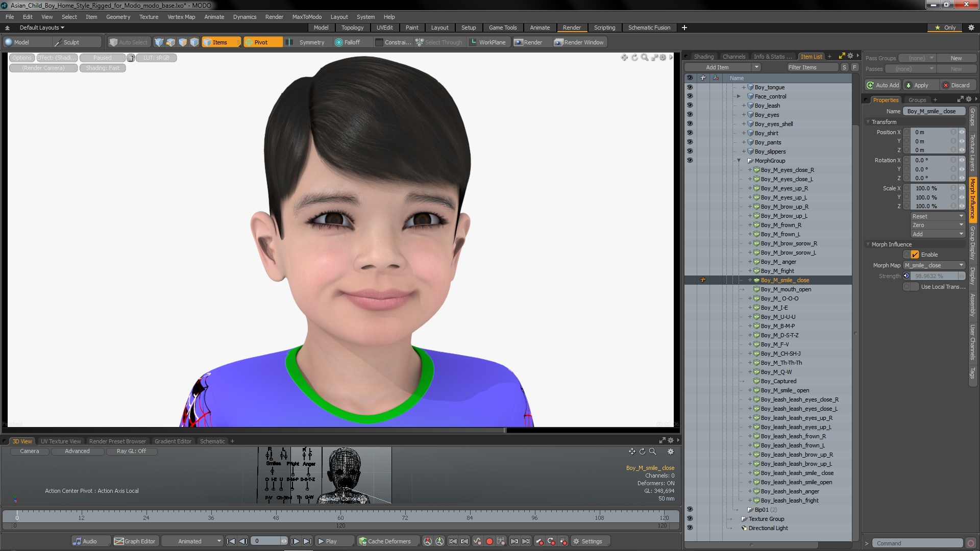Viewport: 980px width, 551px height.
Task: Switch to the Animate layout tab
Action: pyautogui.click(x=540, y=28)
